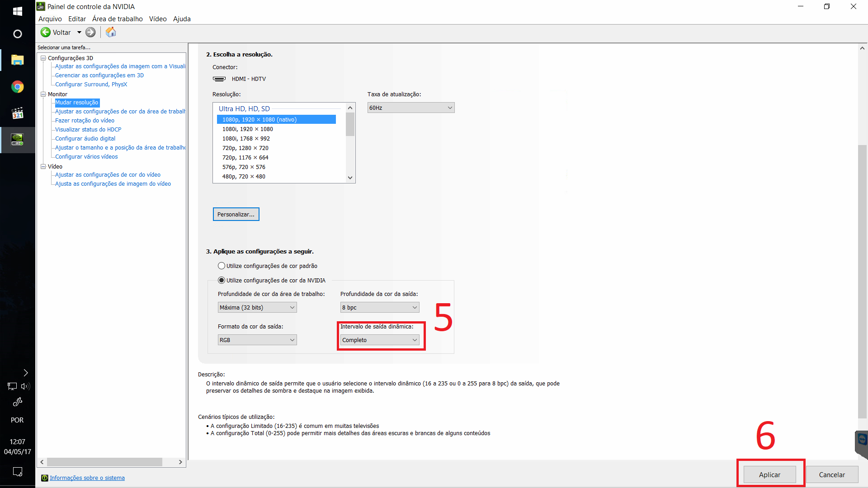Screen dimensions: 868x488
Task: Open Configurar vários vídeos
Action: point(86,157)
